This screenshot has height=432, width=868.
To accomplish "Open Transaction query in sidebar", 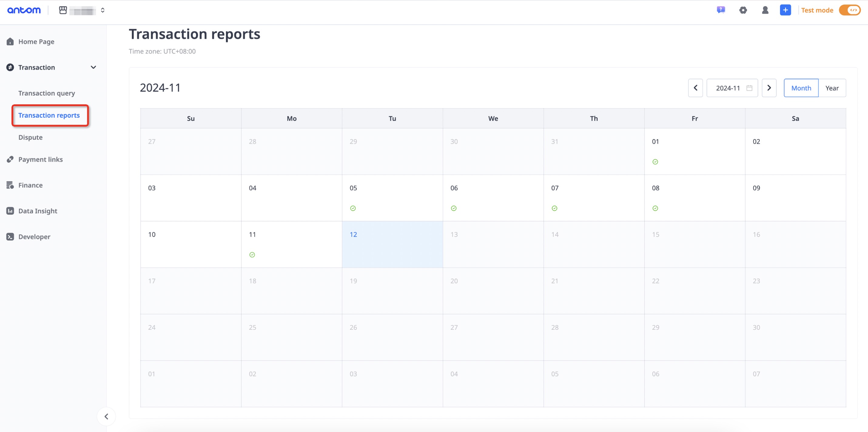I will [x=46, y=93].
